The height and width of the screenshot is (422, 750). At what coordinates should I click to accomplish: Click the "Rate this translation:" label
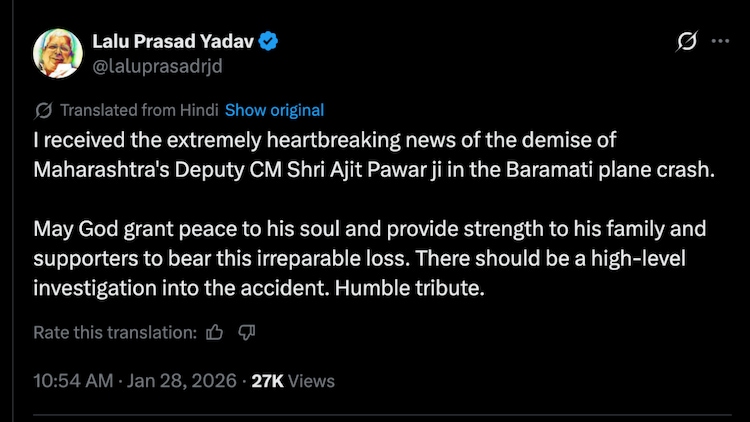115,332
